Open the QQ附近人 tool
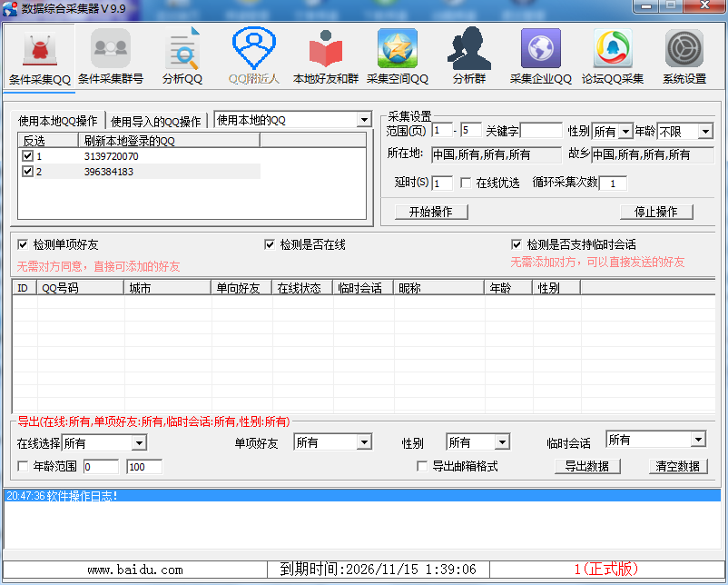The image size is (728, 585). [254, 57]
